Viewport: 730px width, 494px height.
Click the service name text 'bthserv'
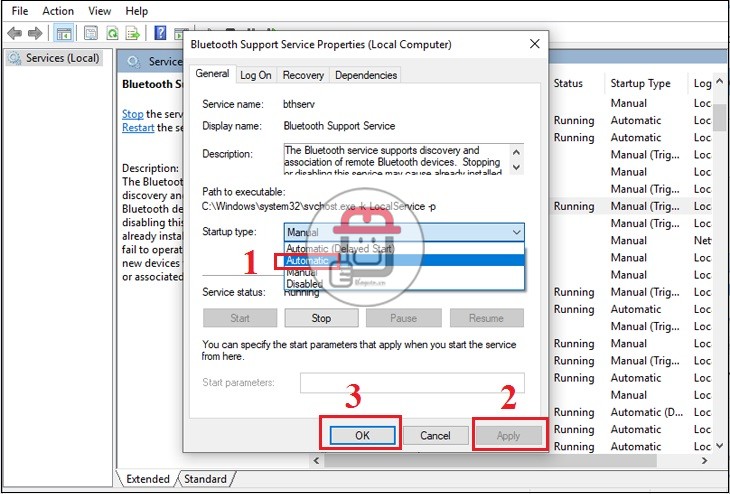[x=299, y=104]
